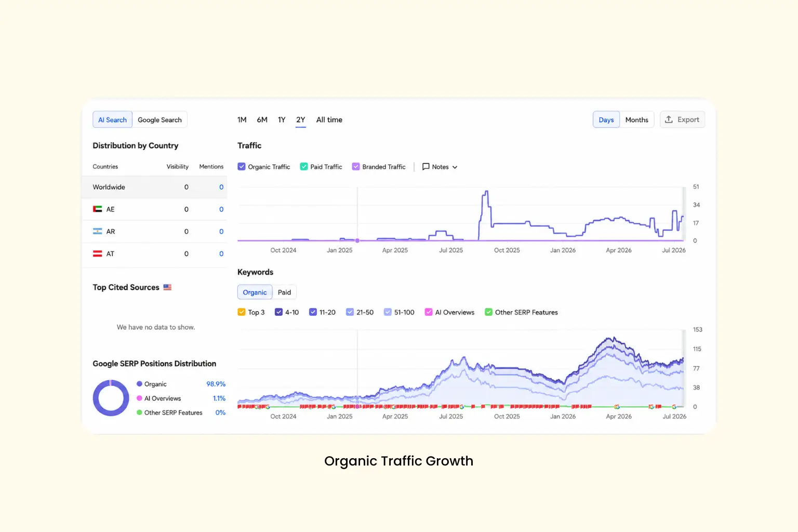Toggle the Organic Traffic checkbox
The image size is (798, 532).
coord(242,167)
